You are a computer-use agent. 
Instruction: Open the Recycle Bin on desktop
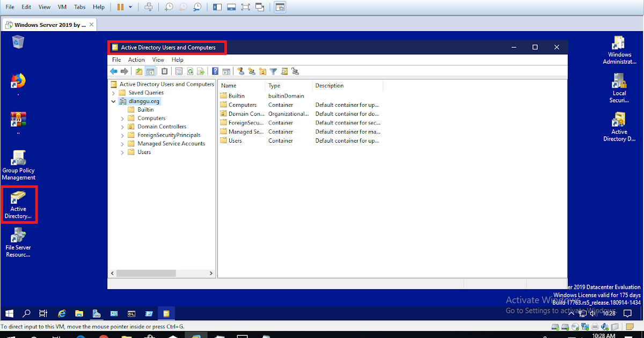[18, 42]
